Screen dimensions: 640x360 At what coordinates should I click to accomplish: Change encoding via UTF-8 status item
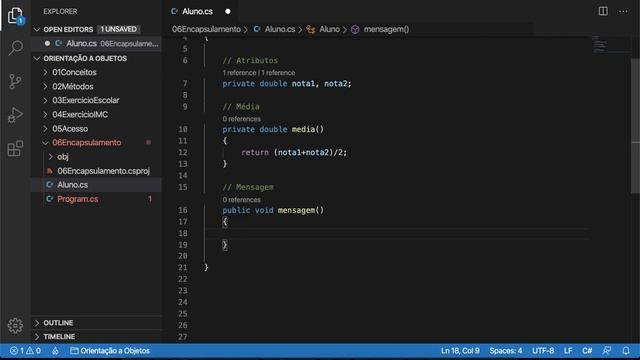point(543,351)
